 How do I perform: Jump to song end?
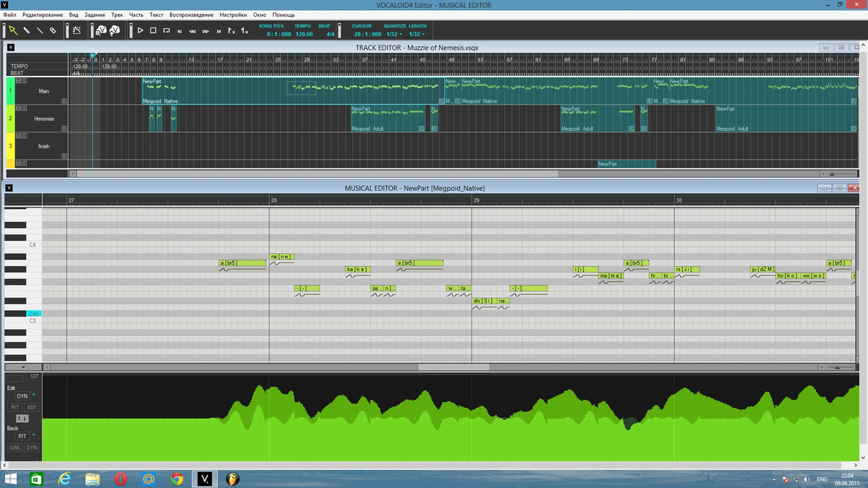[218, 31]
